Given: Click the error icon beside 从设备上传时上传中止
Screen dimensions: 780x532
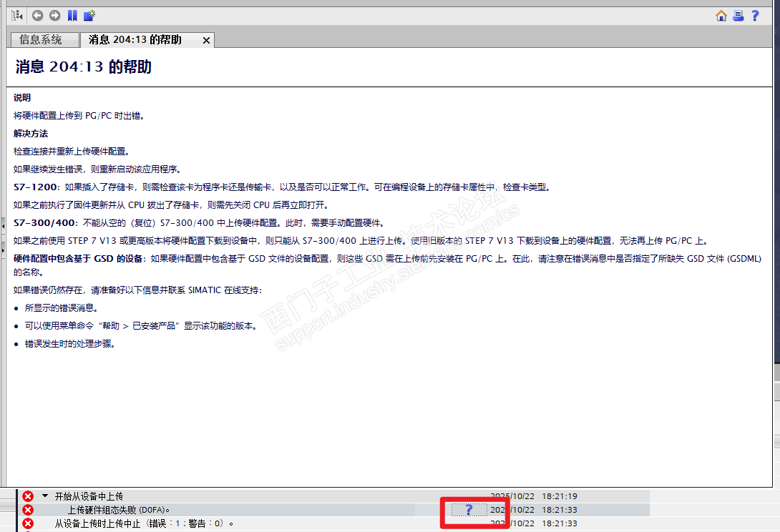Looking at the screenshot, I should coord(28,523).
